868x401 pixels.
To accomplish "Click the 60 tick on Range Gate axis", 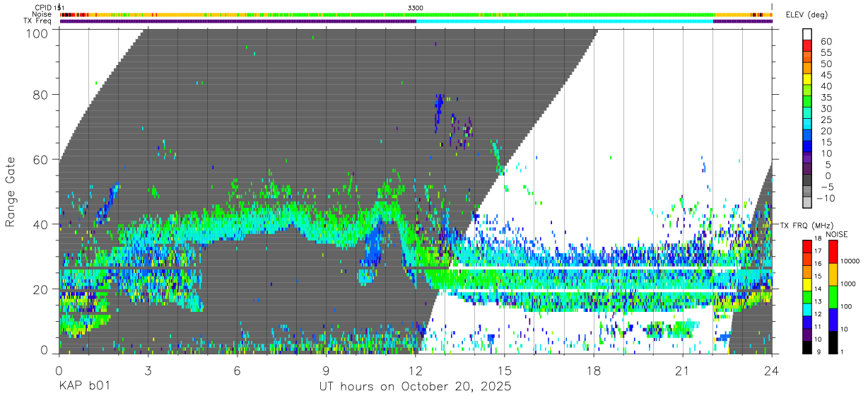I will (x=42, y=159).
